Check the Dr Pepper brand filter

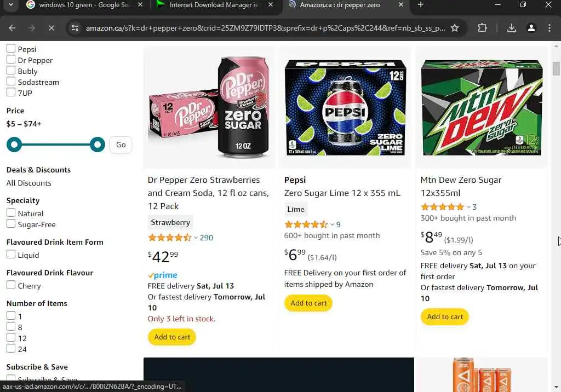11,60
